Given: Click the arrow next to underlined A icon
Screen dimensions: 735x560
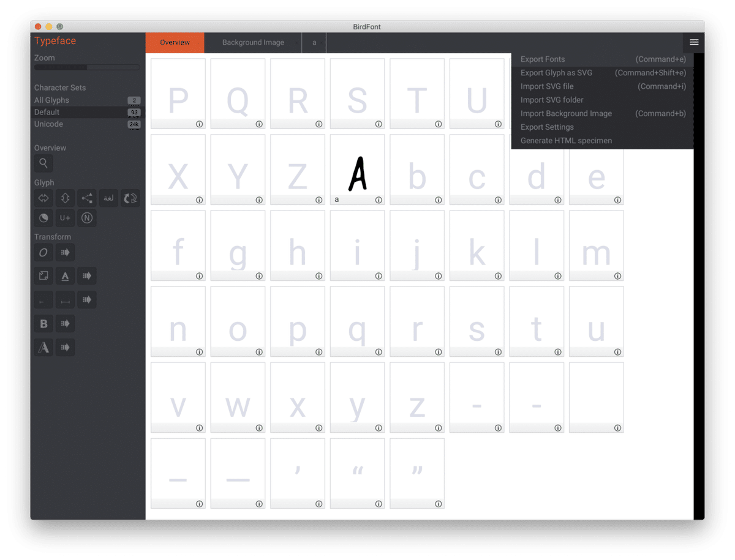Looking at the screenshot, I should point(87,276).
